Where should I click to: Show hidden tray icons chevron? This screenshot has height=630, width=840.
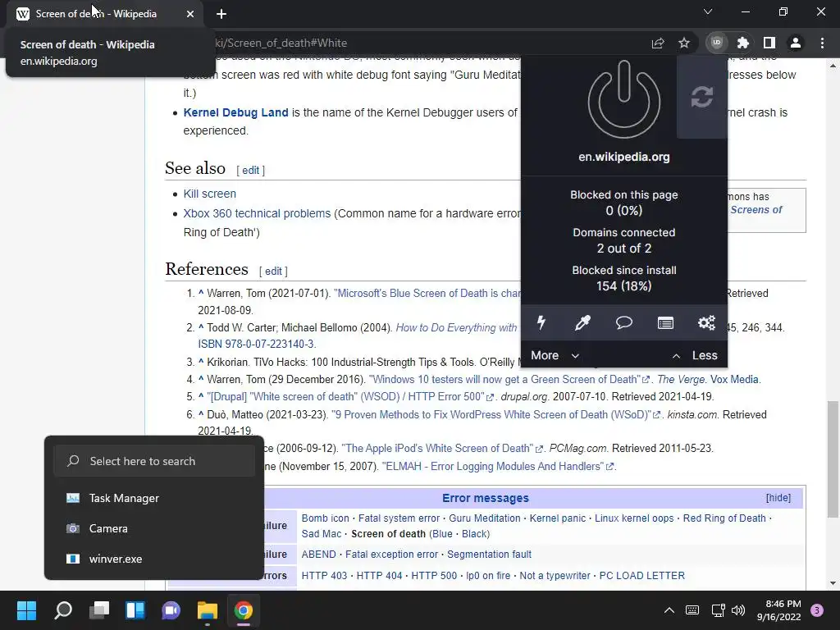pos(669,610)
